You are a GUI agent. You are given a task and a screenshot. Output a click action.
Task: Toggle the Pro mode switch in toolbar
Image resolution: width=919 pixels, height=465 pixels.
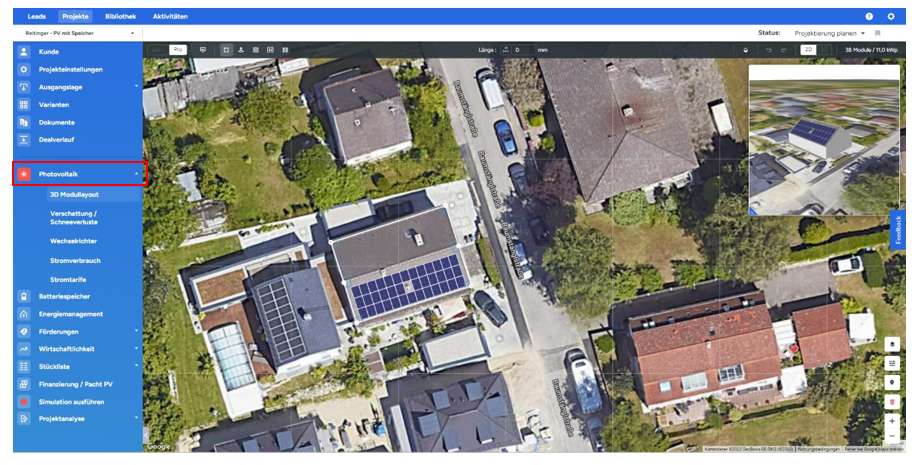(168, 50)
